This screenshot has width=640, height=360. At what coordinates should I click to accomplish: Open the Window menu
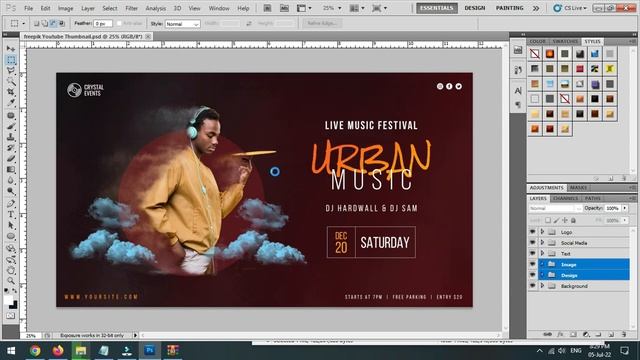(219, 8)
